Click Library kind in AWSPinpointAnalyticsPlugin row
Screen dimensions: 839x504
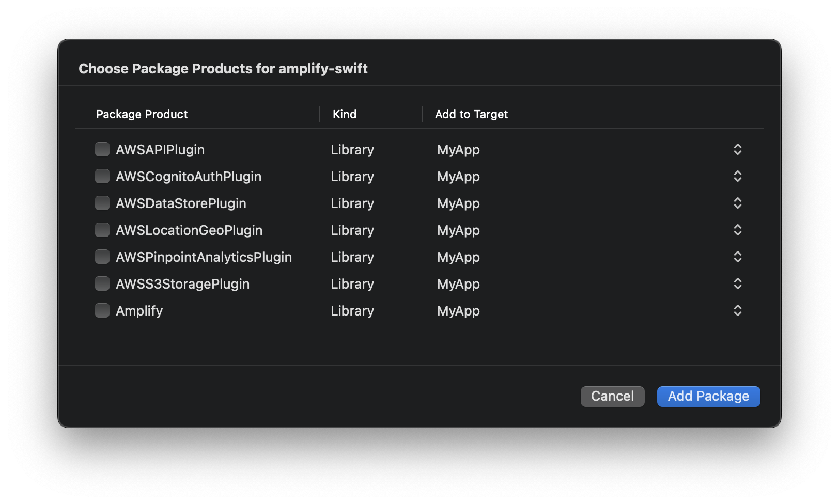352,257
